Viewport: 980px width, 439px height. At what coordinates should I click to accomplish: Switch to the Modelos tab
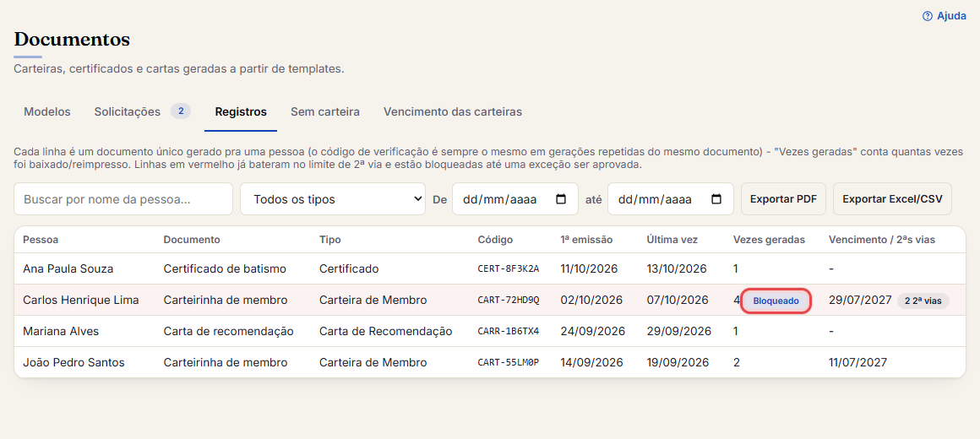[46, 111]
